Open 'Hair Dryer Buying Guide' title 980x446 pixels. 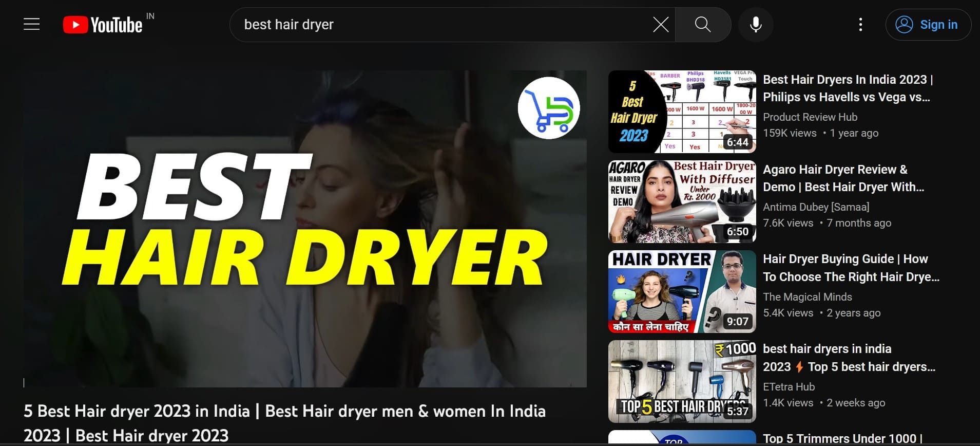click(851, 268)
